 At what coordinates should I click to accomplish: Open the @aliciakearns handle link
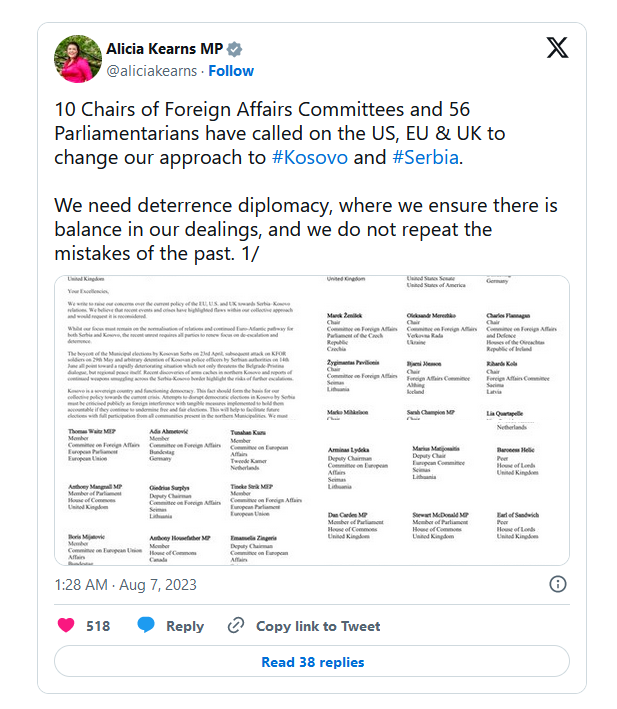pyautogui.click(x=152, y=71)
